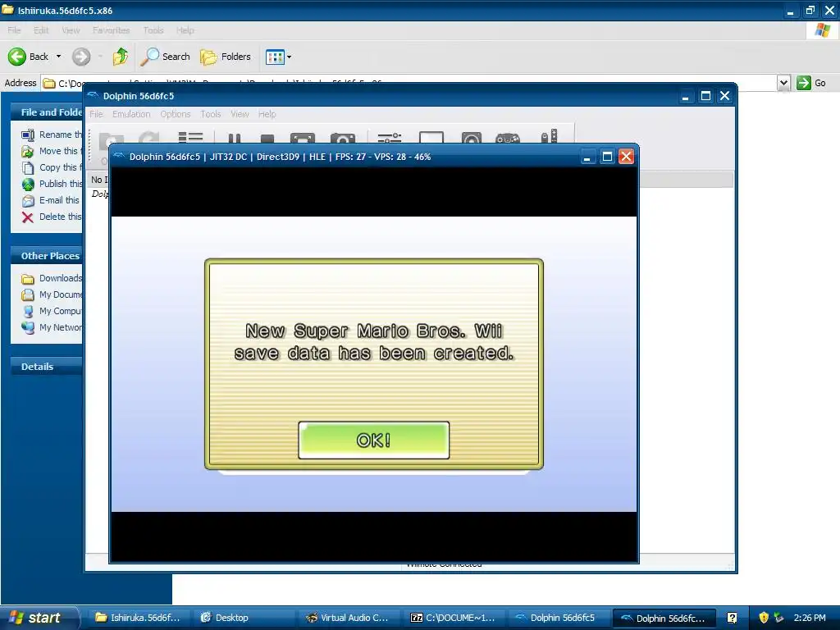Click the Address bar path field
This screenshot has width=840, height=630.
click(410, 83)
